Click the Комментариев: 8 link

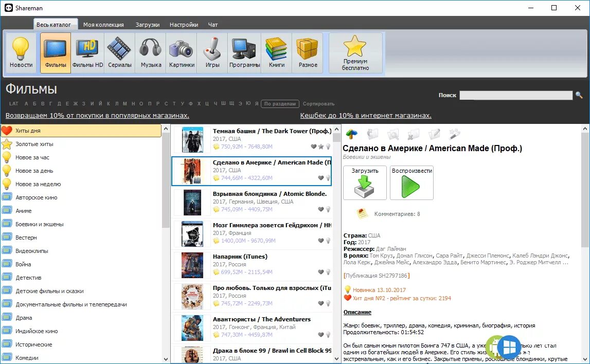397,214
